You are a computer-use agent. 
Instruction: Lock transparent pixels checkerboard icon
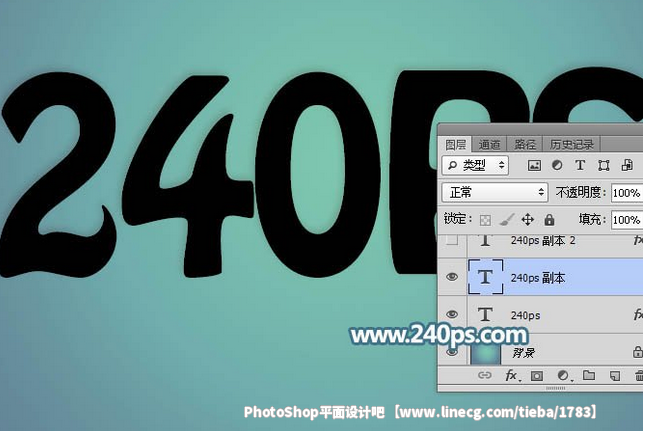click(485, 220)
